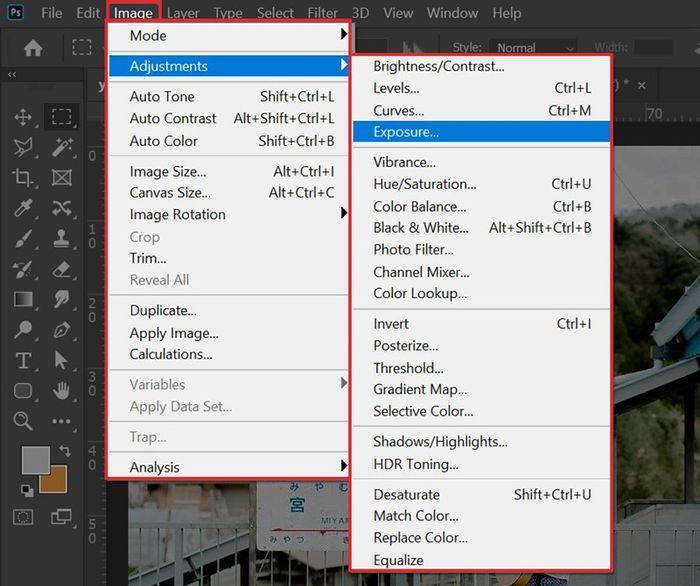
Task: Choose Auto Tone
Action: tap(229, 96)
